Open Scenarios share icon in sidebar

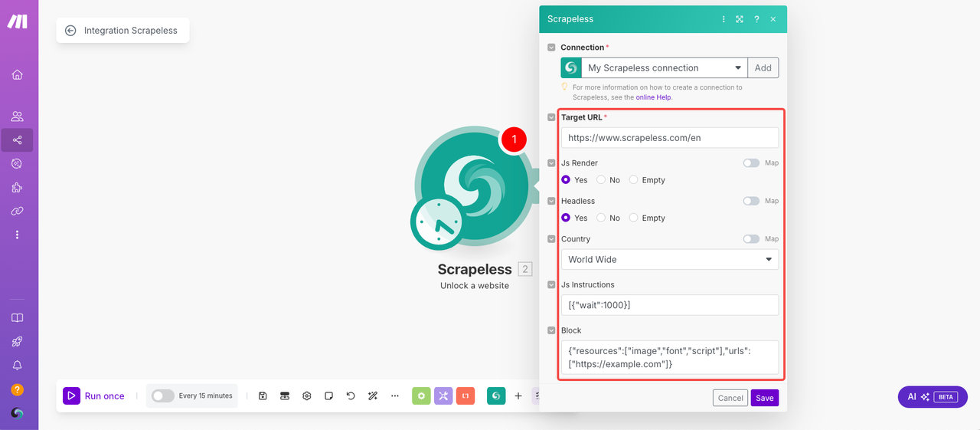pos(17,140)
